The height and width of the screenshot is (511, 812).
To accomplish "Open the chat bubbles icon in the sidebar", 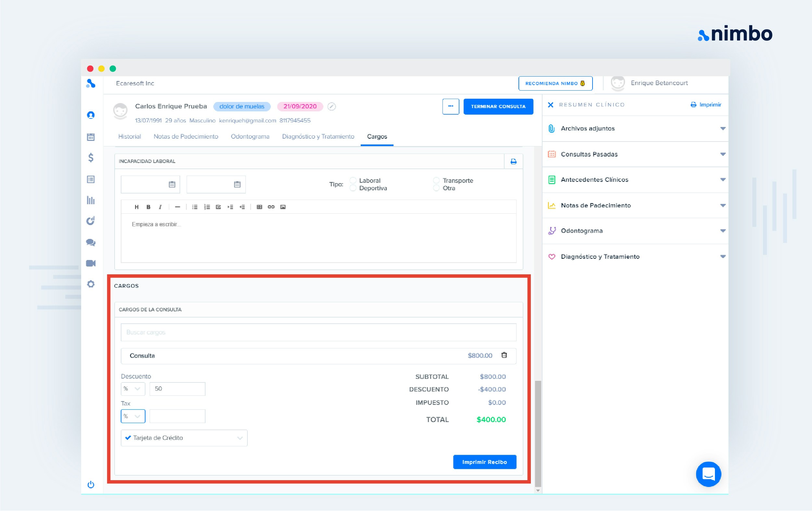I will 91,242.
